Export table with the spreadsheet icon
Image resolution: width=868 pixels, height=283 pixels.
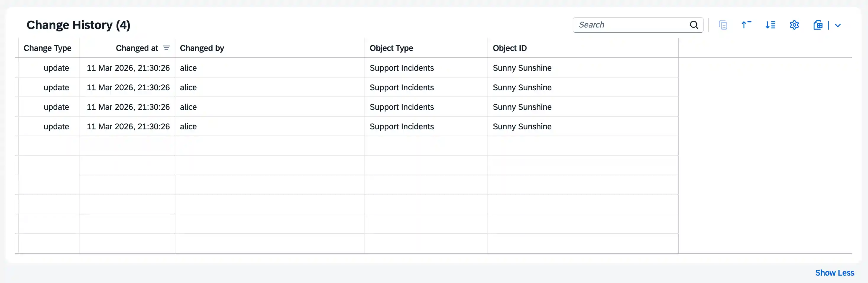click(x=818, y=25)
